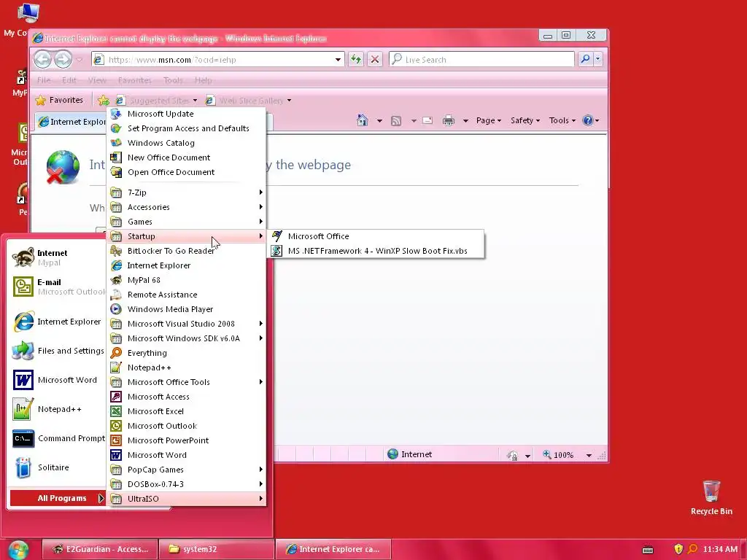This screenshot has width=747, height=560.
Task: Open the address bar history dropdown
Action: [338, 60]
